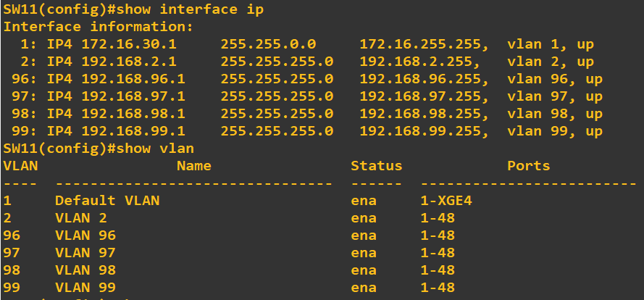Screen dimensions: 644x300
Task: Click IP address 192.168.2.1
Action: pyautogui.click(x=129, y=62)
